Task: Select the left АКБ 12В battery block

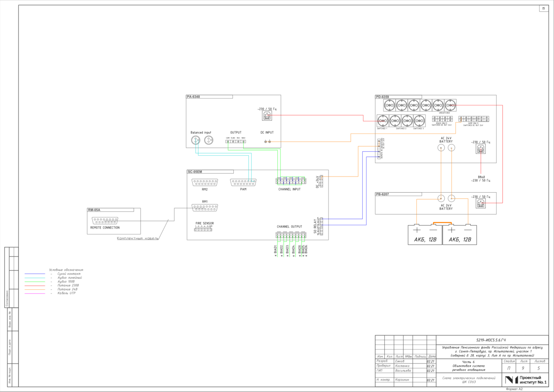Action: click(x=425, y=235)
